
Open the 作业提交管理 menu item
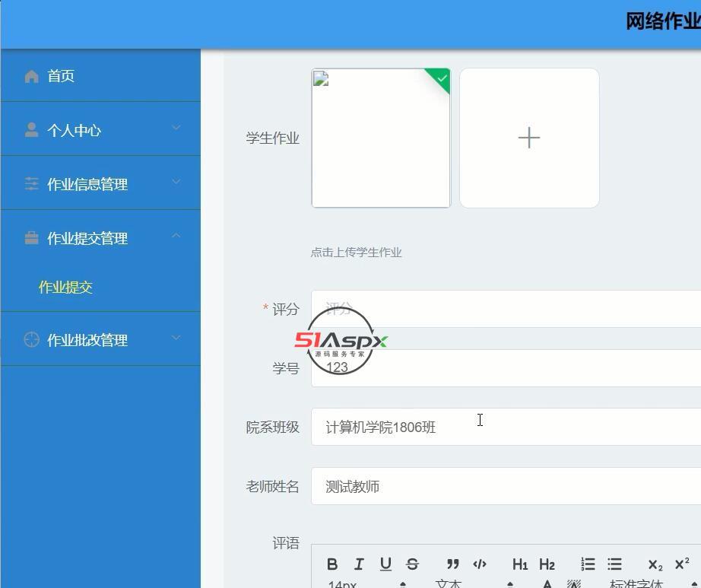100,237
